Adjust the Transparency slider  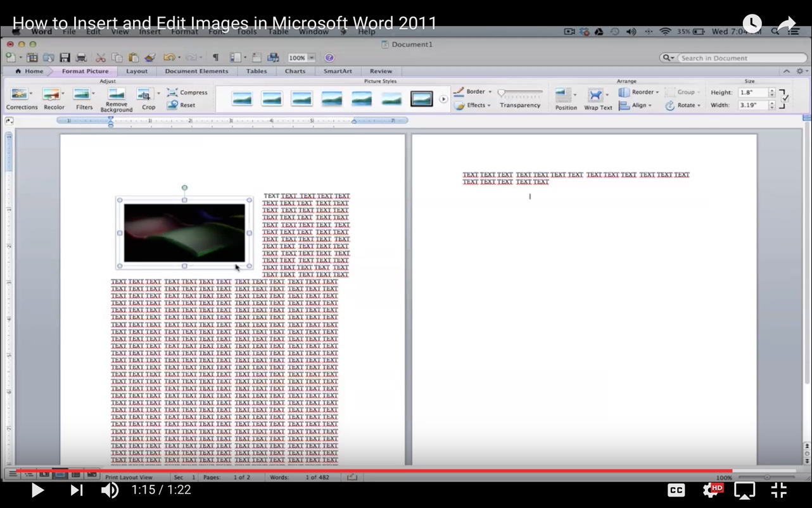(x=520, y=92)
